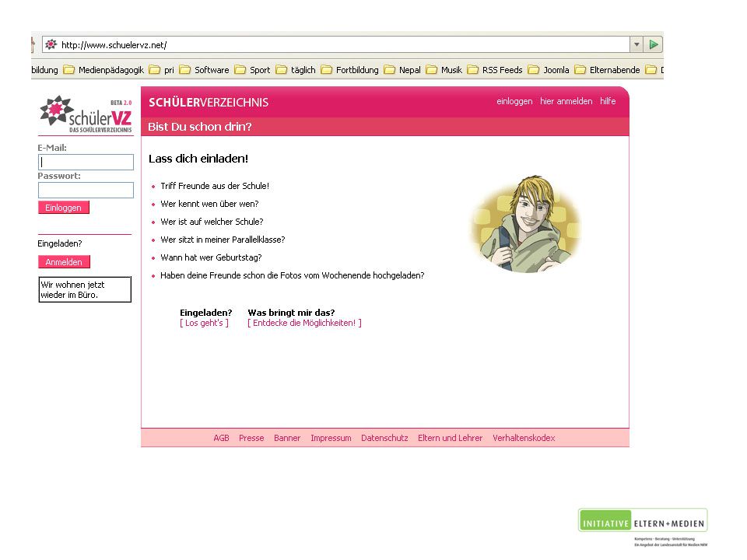The image size is (747, 560).
Task: Open the 'Eltern und Lehrer' footer link
Action: pyautogui.click(x=451, y=438)
